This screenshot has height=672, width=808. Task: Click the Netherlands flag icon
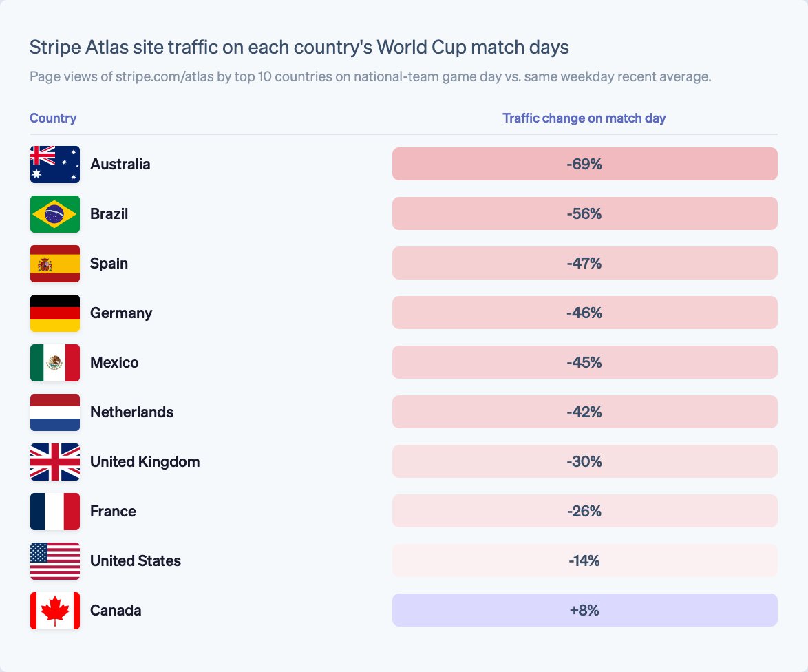[x=55, y=412]
